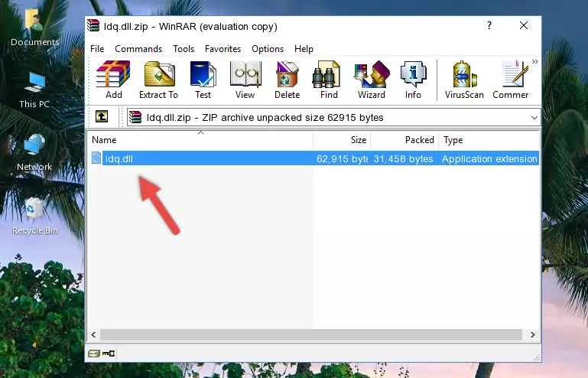Click the drive icon in status bar
Image resolution: width=588 pixels, height=378 pixels.
click(94, 354)
